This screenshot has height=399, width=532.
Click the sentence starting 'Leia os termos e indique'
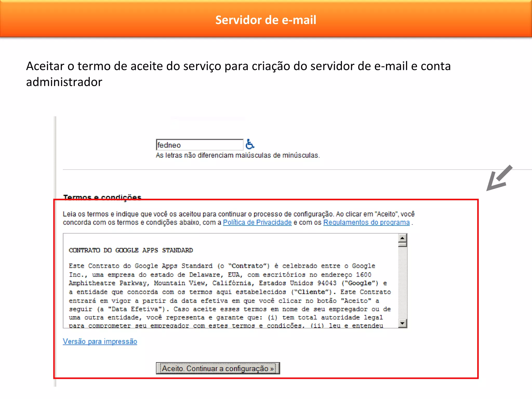238,218
